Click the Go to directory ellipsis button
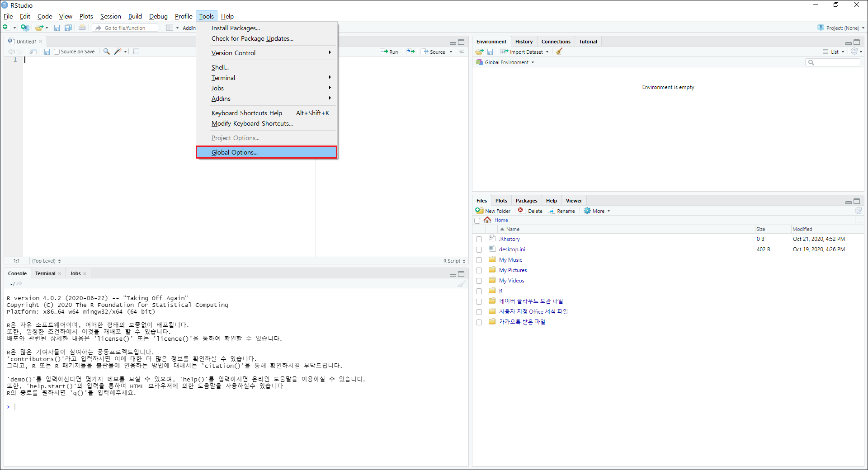 860,221
